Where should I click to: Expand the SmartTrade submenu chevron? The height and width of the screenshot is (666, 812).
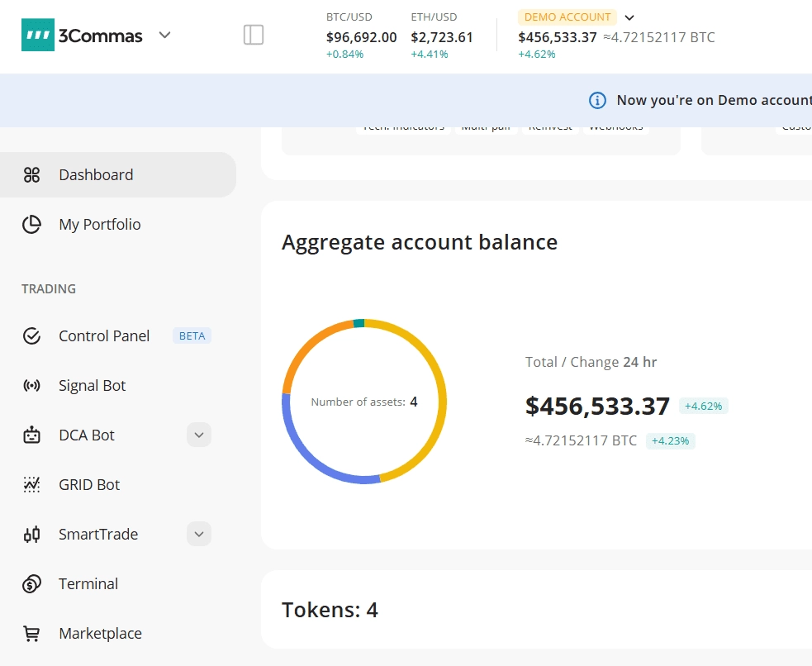point(199,534)
